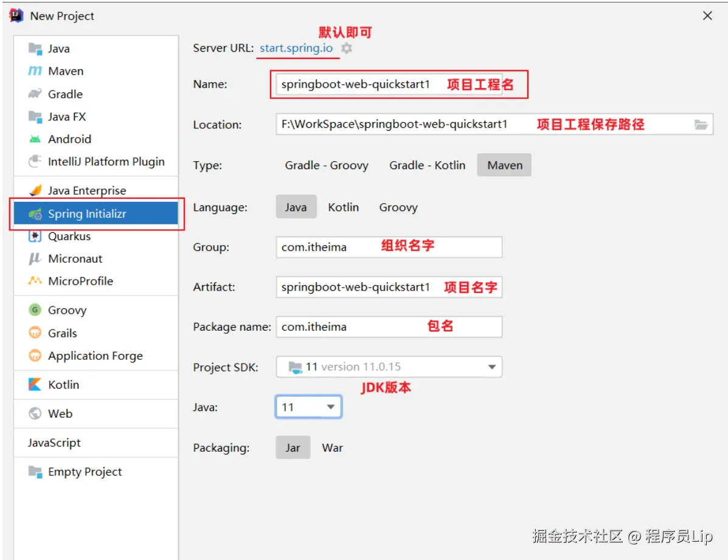Select Gradle - Groovy project type

tap(327, 165)
